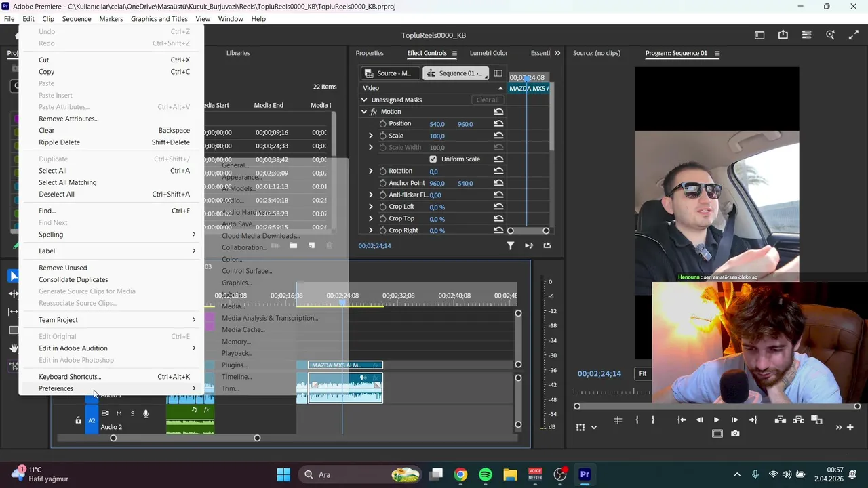868x488 pixels.
Task: Mute track Audio 2 with M
Action: 119,413
